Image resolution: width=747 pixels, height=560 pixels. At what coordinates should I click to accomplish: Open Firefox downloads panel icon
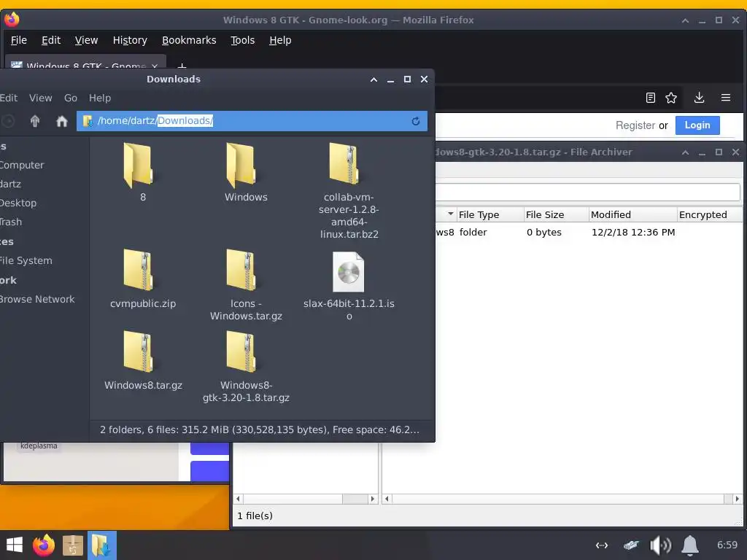[699, 98]
